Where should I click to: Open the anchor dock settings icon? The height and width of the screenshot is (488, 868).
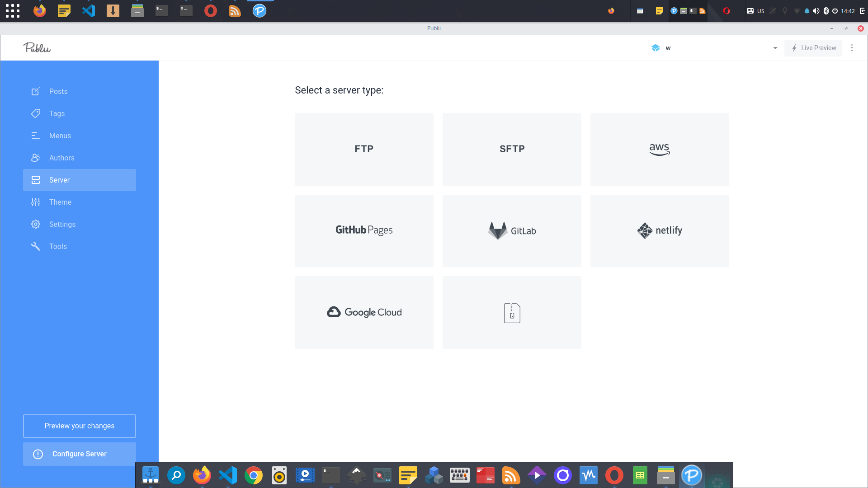(x=151, y=475)
